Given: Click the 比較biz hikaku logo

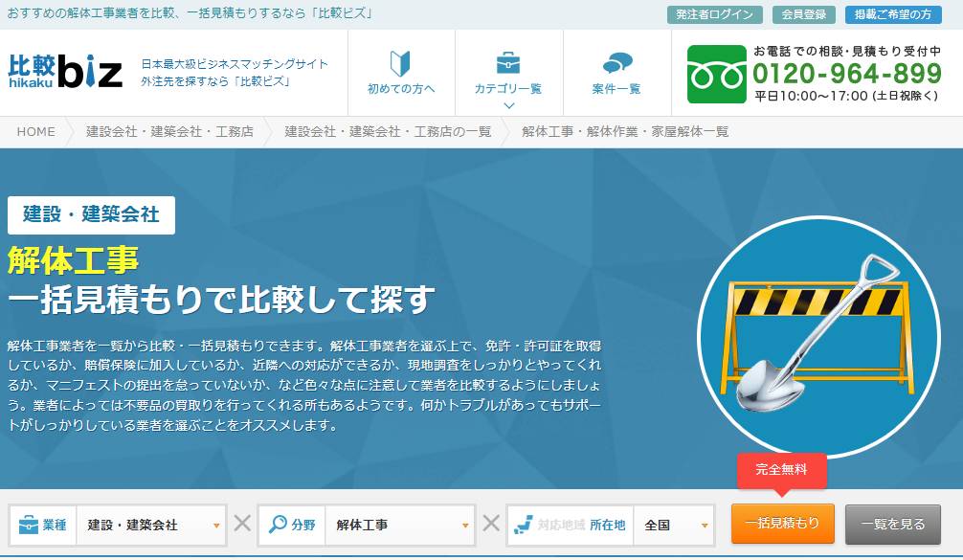Looking at the screenshot, I should coord(65,71).
